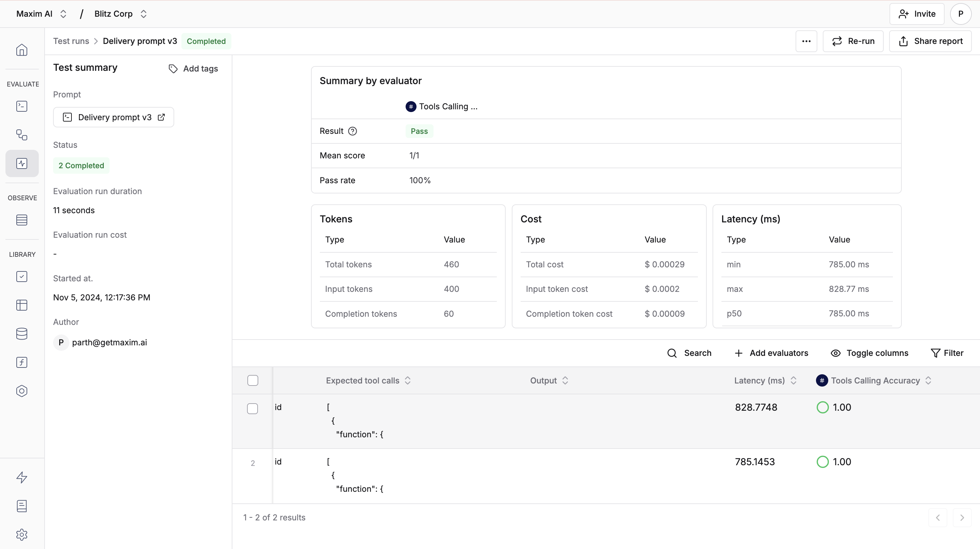
Task: Click the 1 - 2 of 2 results text
Action: [274, 517]
